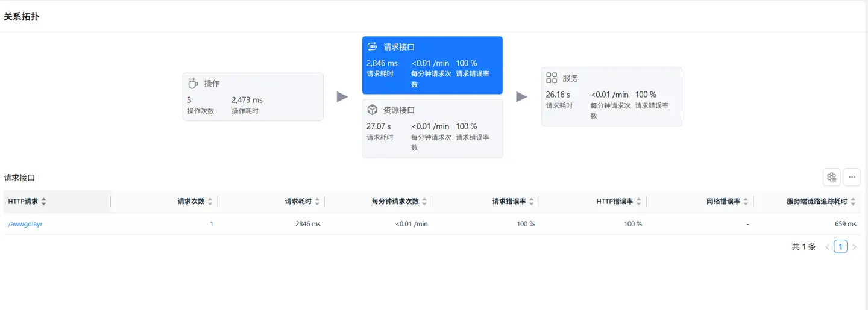Sort table by HTTP请求 column

(x=43, y=202)
